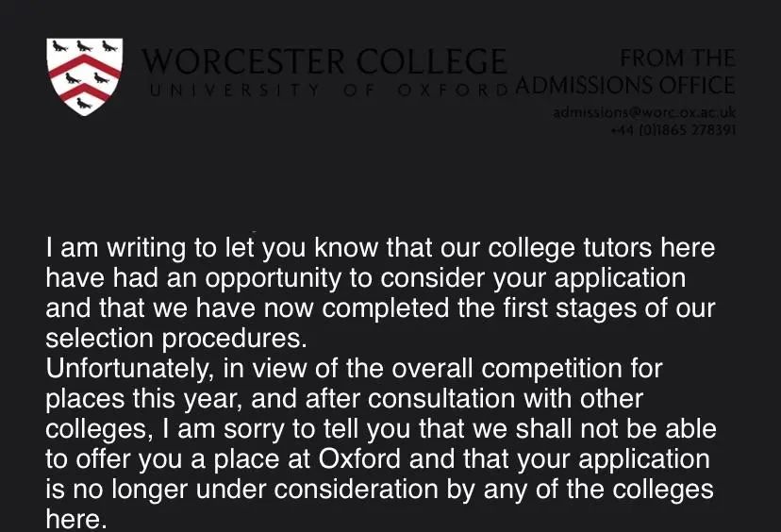Screen dimensions: 781x532
Task: Click the lowest black bird on the shield
Action: click(x=84, y=104)
